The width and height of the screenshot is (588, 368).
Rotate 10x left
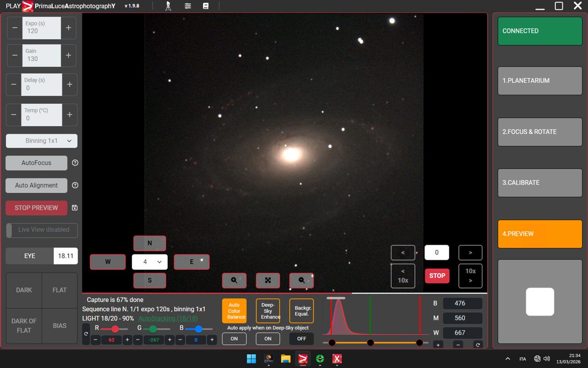click(x=403, y=276)
